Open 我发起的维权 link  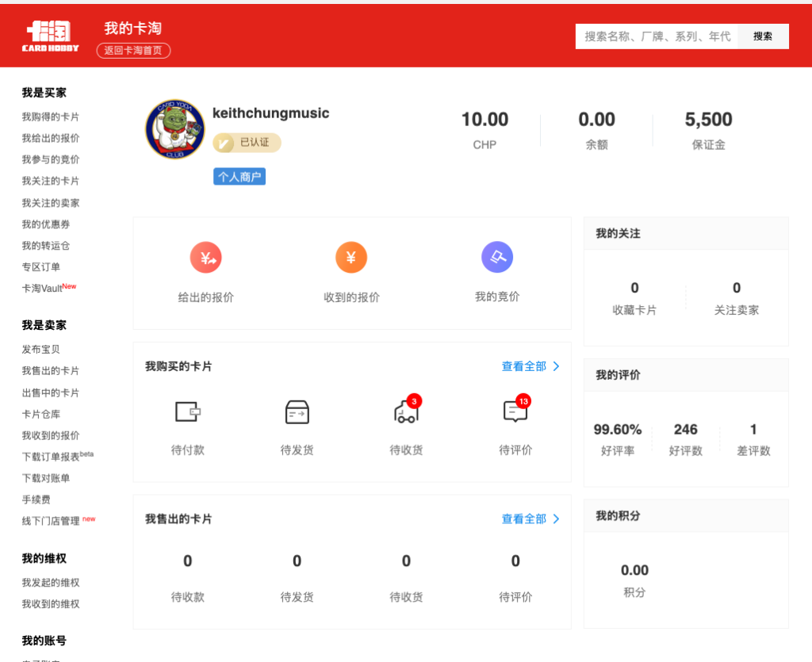[x=51, y=583]
